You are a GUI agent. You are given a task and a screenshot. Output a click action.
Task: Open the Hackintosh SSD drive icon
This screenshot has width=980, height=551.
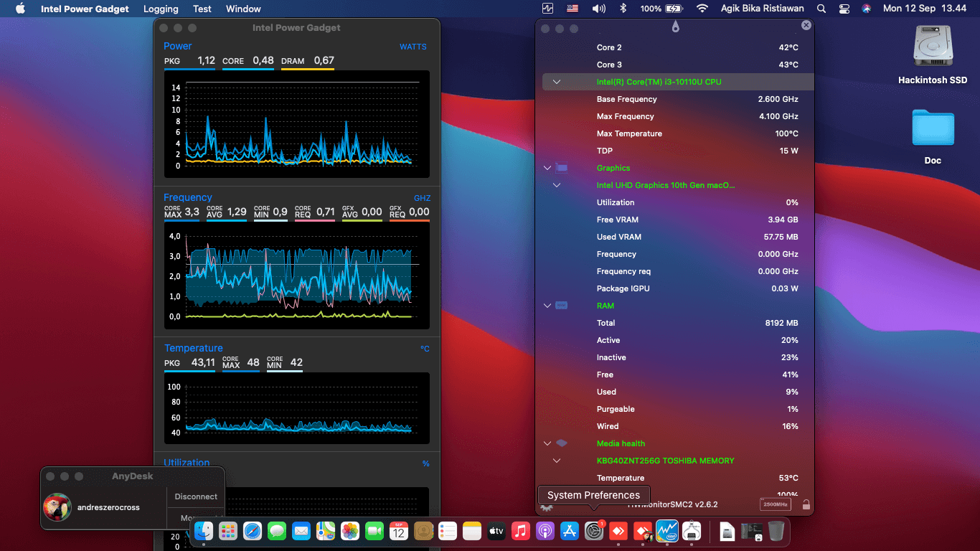(933, 47)
